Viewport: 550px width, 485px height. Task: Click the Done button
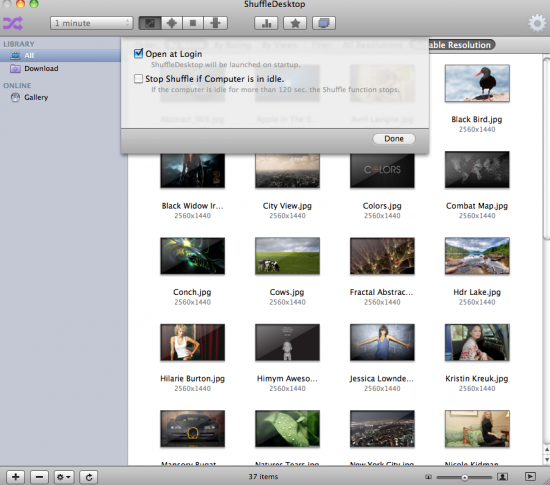click(394, 139)
